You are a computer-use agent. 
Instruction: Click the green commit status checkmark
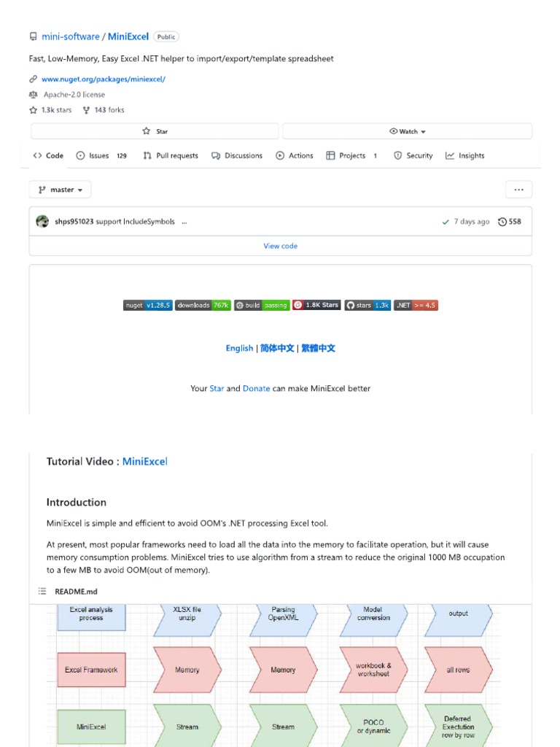tap(446, 222)
